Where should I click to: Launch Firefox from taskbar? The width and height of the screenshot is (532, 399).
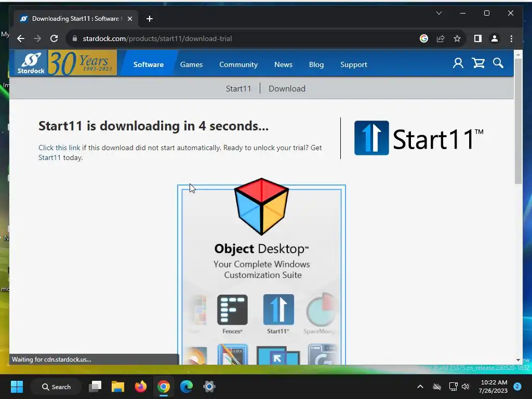(x=140, y=387)
